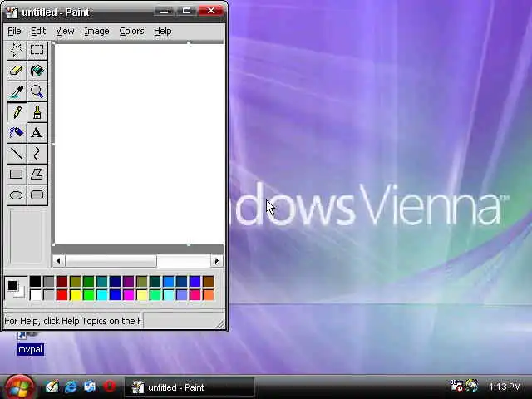Screen dimensions: 532x399
Task: Click the status bar help text
Action: coord(72,321)
